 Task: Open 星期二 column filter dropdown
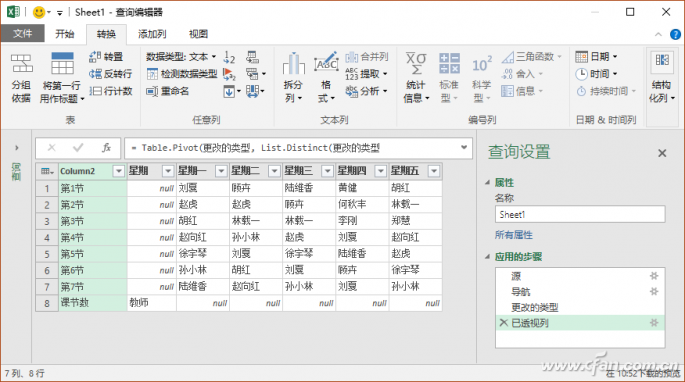point(274,171)
